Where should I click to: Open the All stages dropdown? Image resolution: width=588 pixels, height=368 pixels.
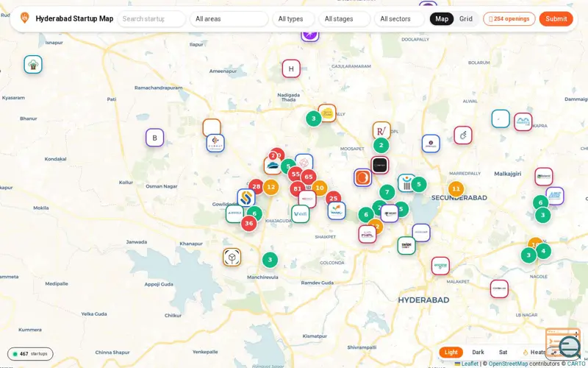344,19
